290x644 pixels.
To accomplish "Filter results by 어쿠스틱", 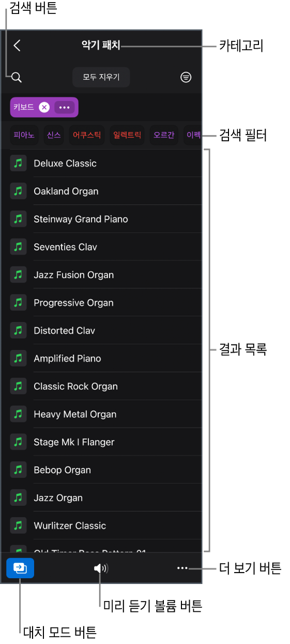I will pos(87,135).
